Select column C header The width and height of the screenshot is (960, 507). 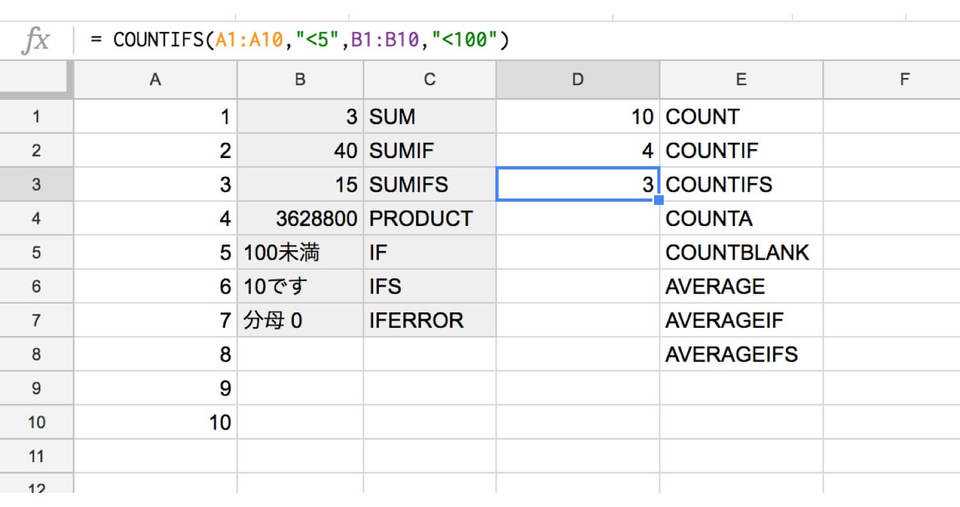(x=430, y=80)
